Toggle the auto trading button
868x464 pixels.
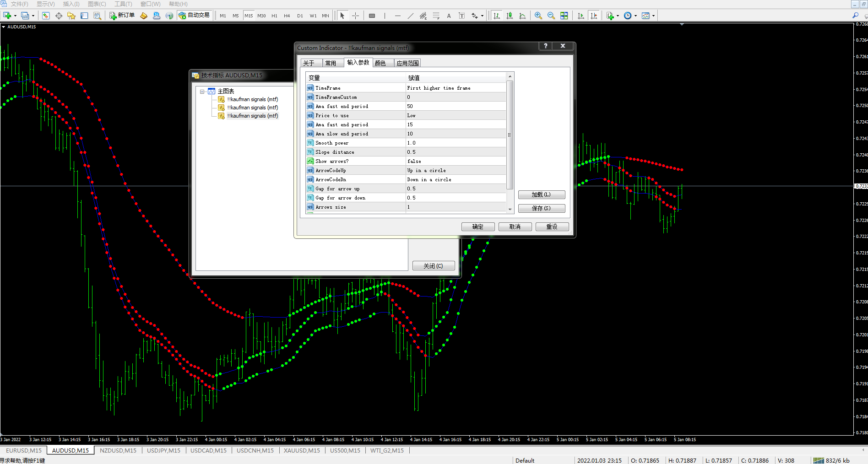click(194, 16)
